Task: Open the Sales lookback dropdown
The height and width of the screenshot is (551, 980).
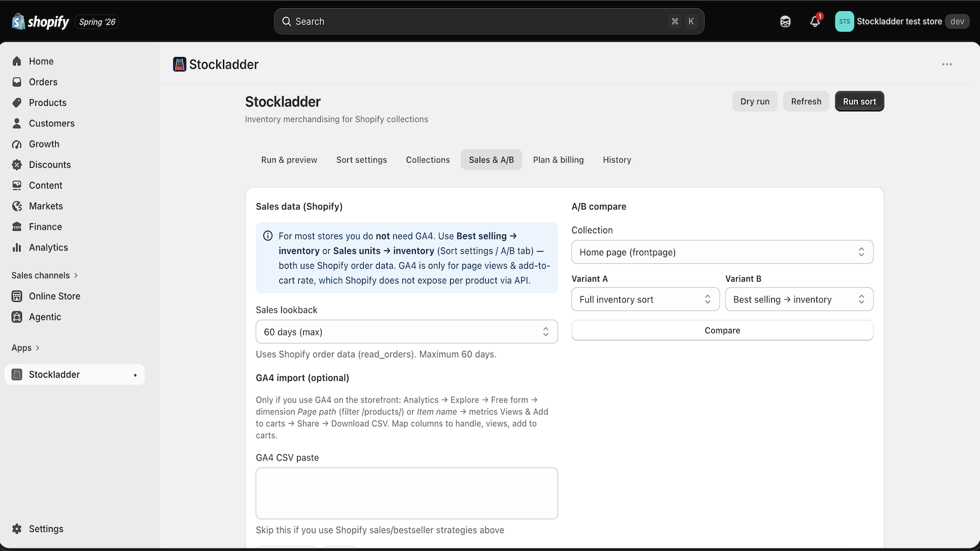Action: [407, 332]
